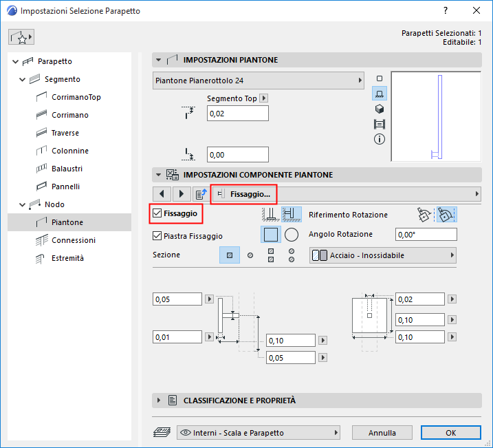Select single round Sezione profile
The height and width of the screenshot is (448, 493).
pyautogui.click(x=250, y=255)
